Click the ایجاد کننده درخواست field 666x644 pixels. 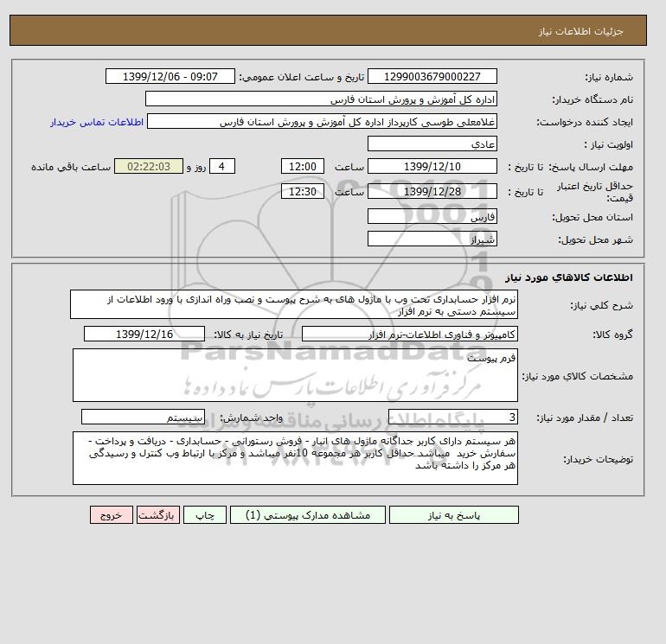tap(322, 122)
